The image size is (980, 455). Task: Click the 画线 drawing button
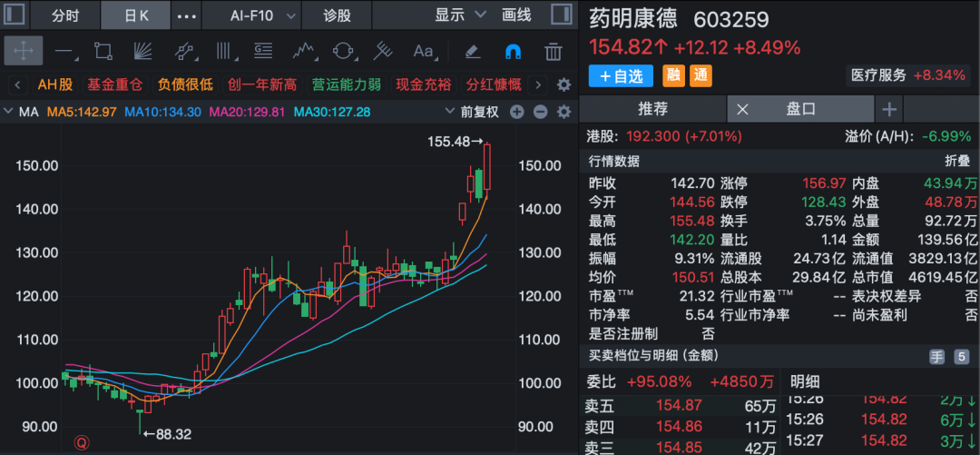click(516, 15)
